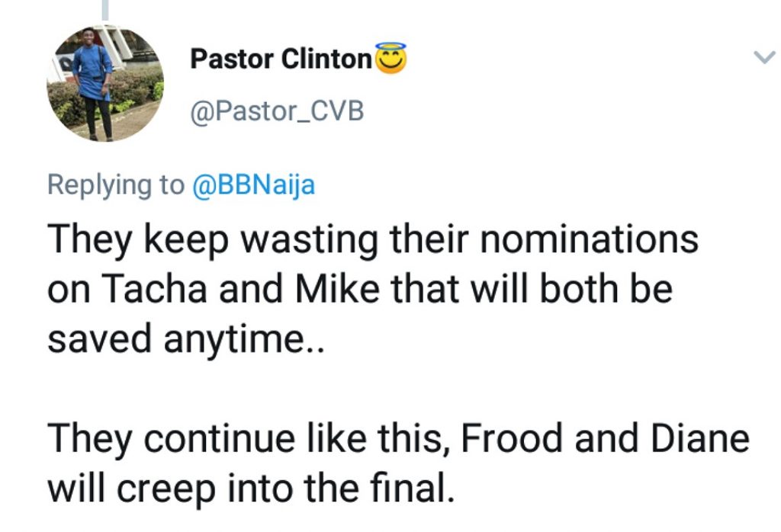This screenshot has width=781, height=532.
Task: Click the halo smiley emoji beside the name
Action: click(x=390, y=59)
